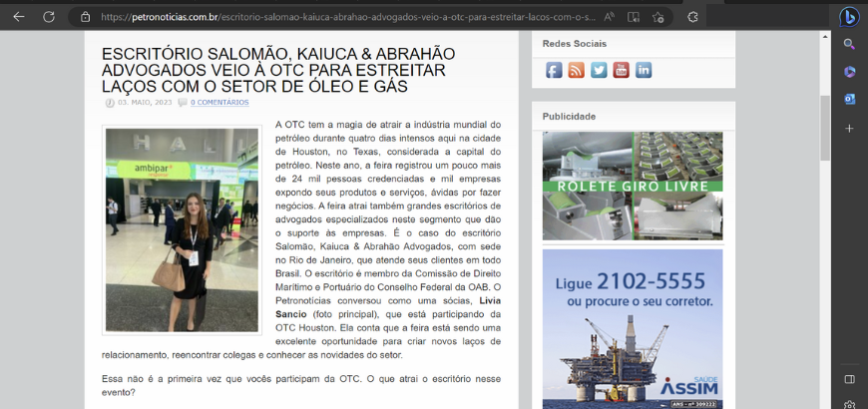View site information lock icon
Viewport: 868px width, 409px height.
pos(85,17)
